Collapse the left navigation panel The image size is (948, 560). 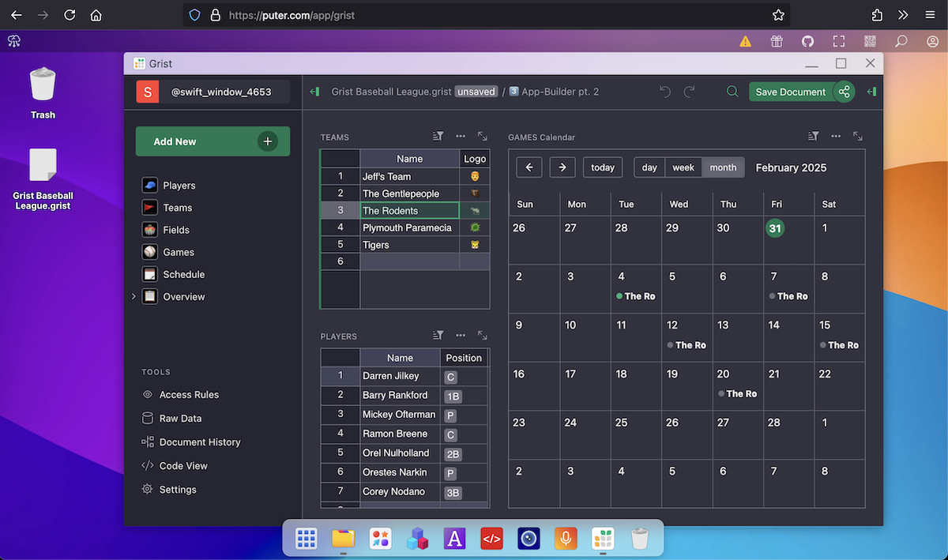pyautogui.click(x=314, y=92)
